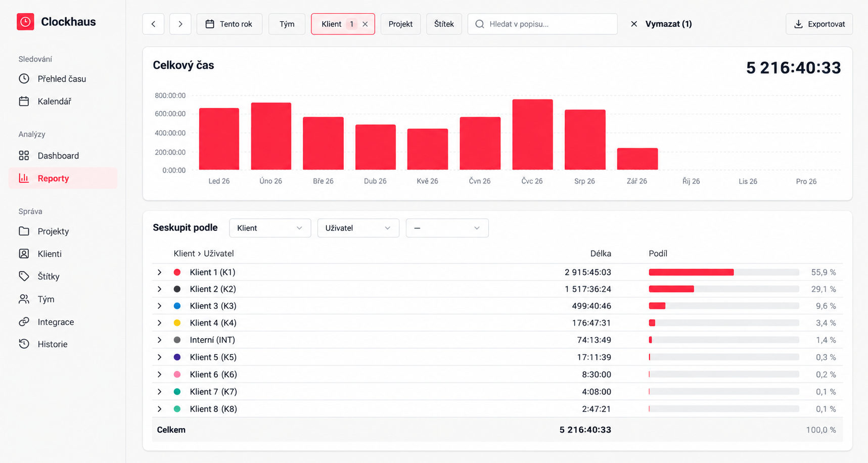This screenshot has width=868, height=463.
Task: Open Tým in the sidebar
Action: [63, 299]
